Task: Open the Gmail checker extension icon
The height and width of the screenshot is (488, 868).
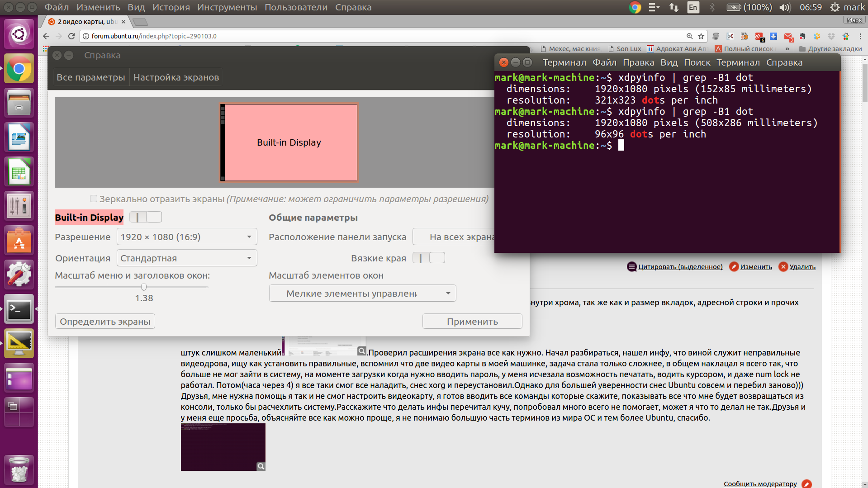Action: click(x=788, y=36)
